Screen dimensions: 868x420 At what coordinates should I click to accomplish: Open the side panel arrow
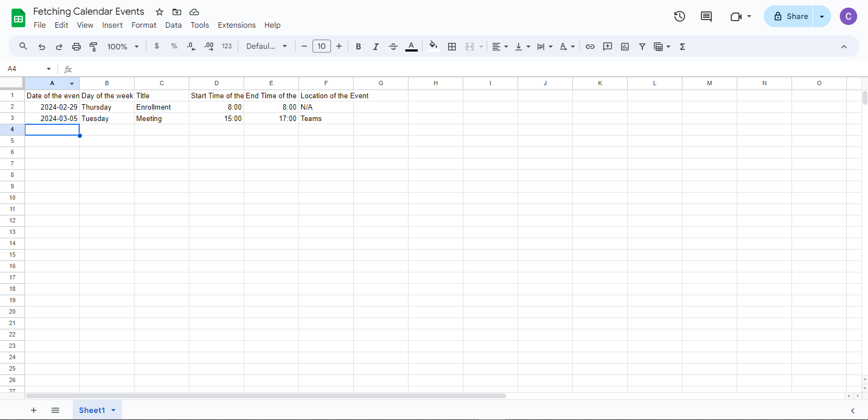(x=853, y=411)
